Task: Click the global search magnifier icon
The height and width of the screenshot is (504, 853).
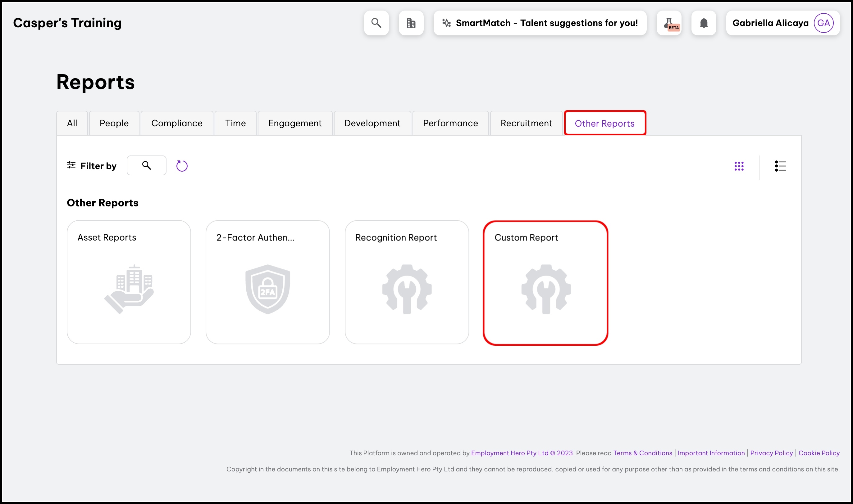Action: [x=376, y=23]
